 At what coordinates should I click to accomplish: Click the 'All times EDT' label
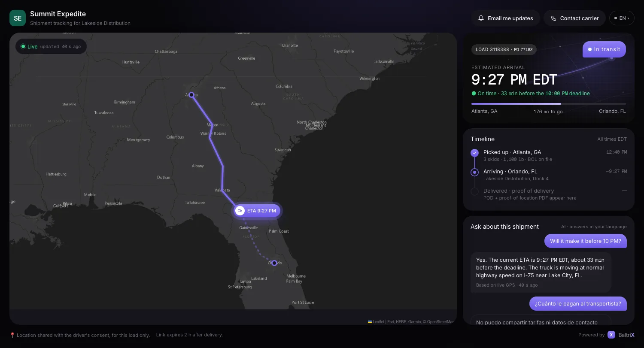pos(612,139)
